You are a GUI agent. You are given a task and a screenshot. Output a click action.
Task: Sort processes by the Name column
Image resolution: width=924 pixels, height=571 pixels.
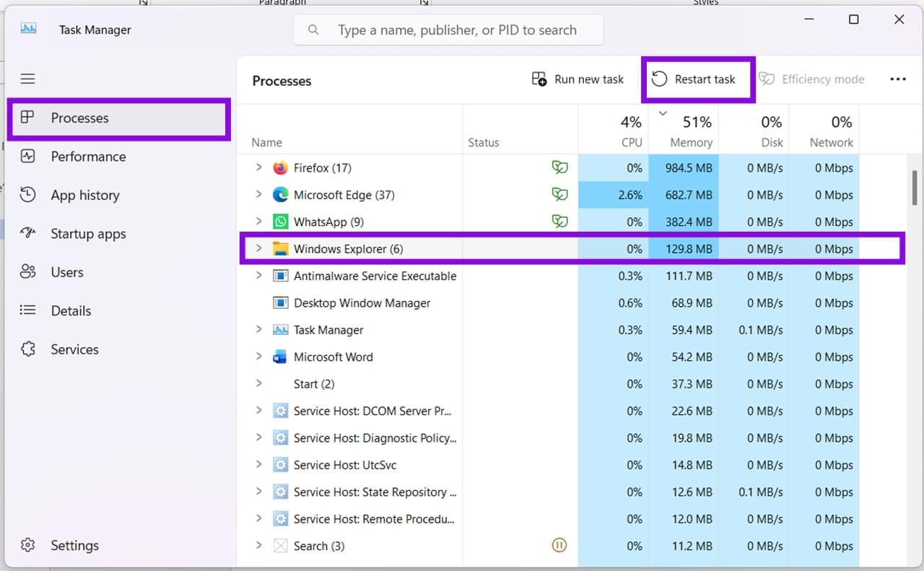[x=349, y=129]
